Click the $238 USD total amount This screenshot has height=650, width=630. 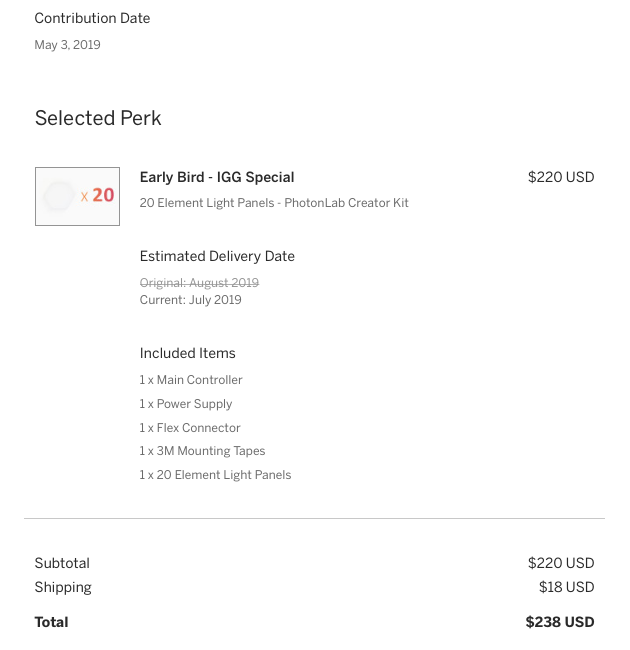[x=560, y=622]
